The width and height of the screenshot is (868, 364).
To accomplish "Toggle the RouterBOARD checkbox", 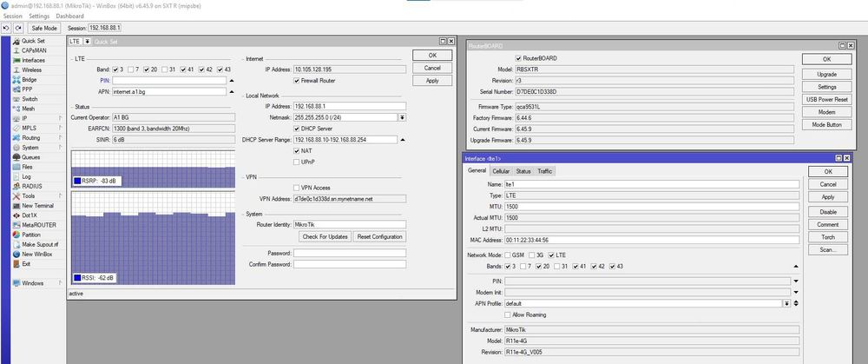I will click(518, 58).
